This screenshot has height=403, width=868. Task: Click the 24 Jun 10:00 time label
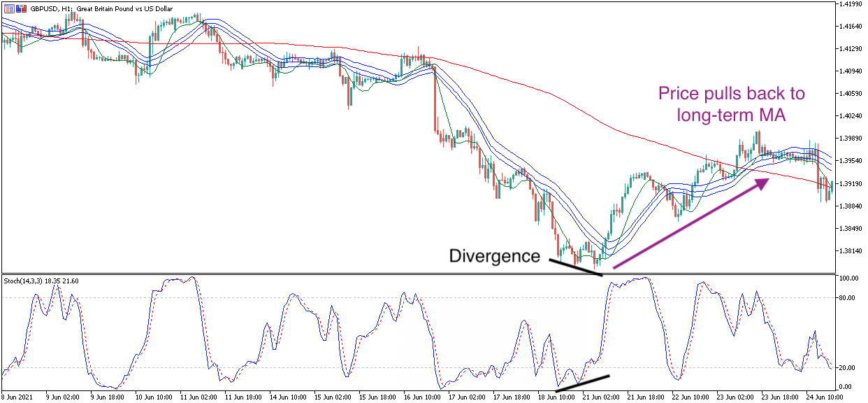(826, 396)
